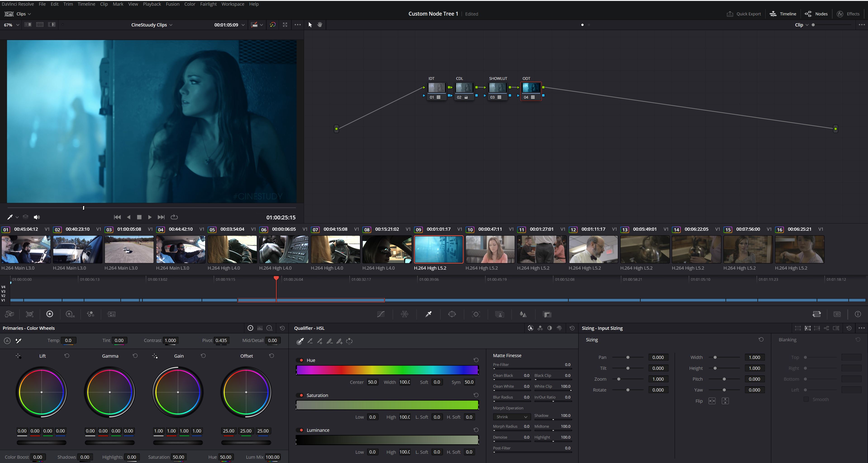
Task: Open the Fusion menu
Action: [x=173, y=4]
